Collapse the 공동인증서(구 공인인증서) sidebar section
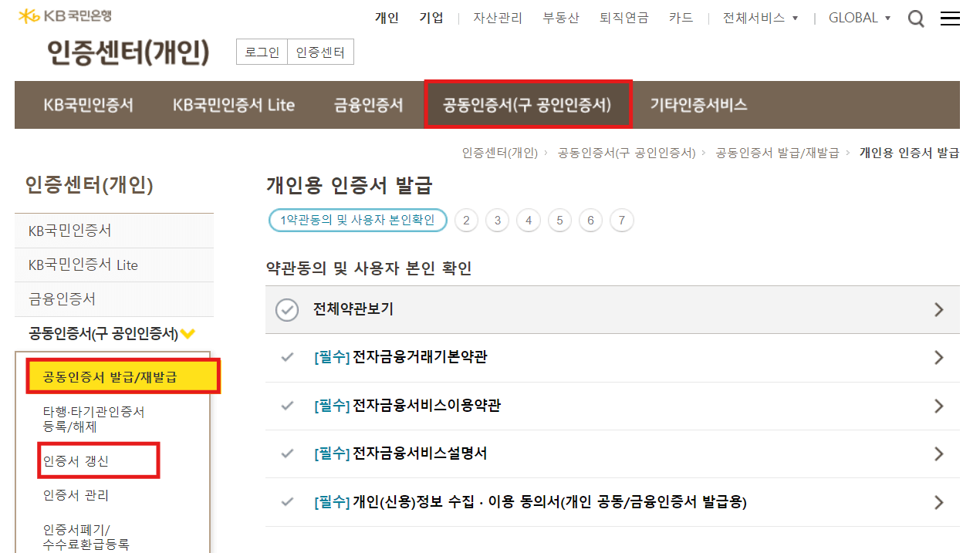Viewport: 980px width, 553px height. coord(112,334)
